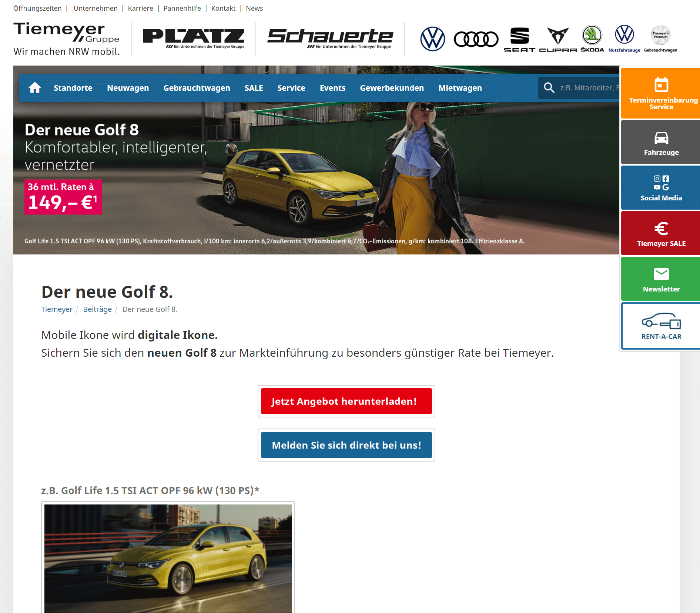The image size is (700, 613).
Task: Click the ŠKODA brand logo
Action: [x=592, y=39]
